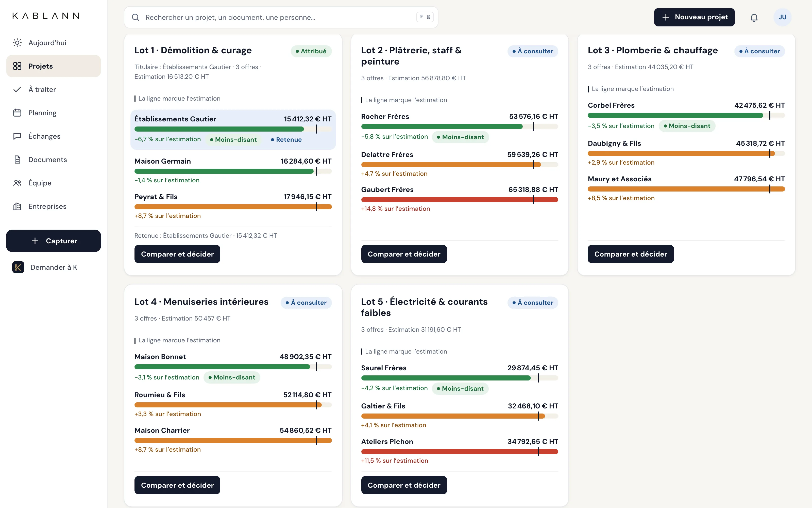Select Équipe in the sidebar
This screenshot has height=508, width=812.
53,183
